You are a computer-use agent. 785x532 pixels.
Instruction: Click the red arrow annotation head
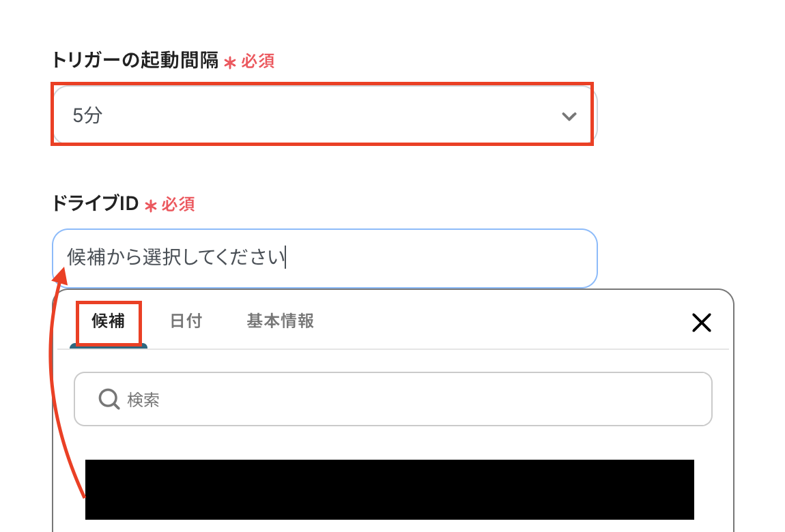60,276
